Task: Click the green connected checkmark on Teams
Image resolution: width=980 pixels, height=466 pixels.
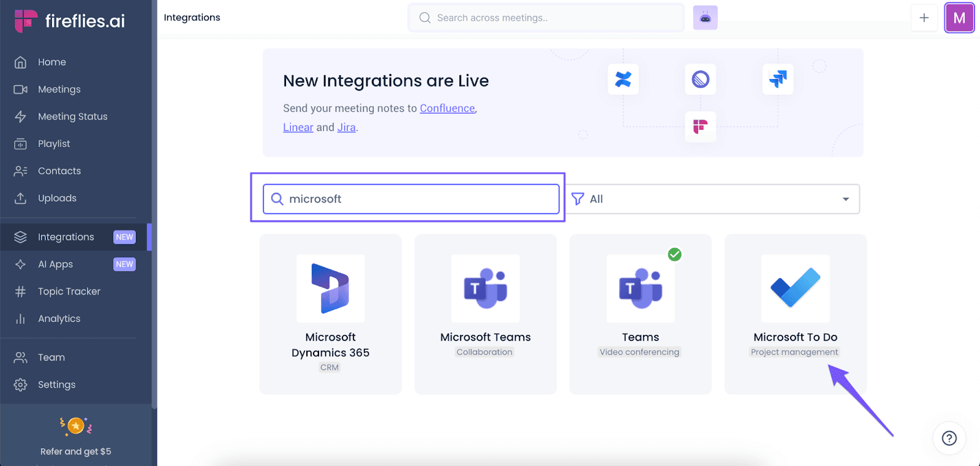Action: (x=674, y=254)
